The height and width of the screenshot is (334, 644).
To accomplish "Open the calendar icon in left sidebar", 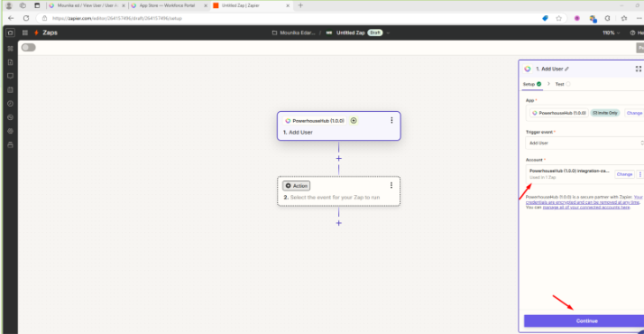I will point(10,89).
